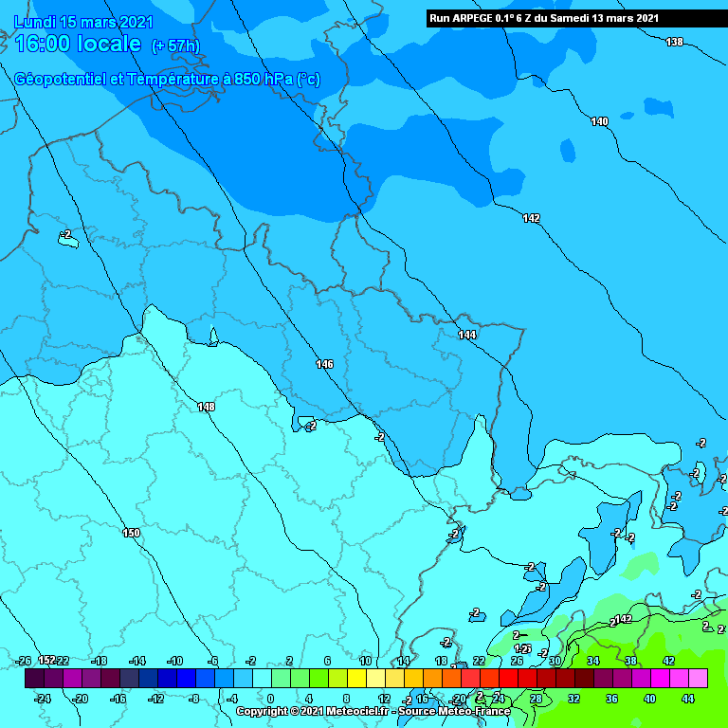This screenshot has width=728, height=728.
Task: Click the 148 contour label
Action: [x=206, y=407]
